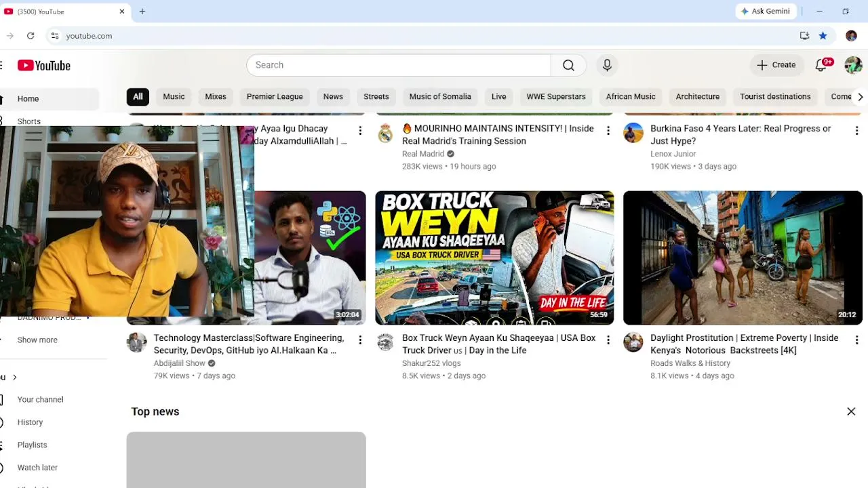This screenshot has height=488, width=868.
Task: Play the Daylight Prostitution video thumbnail
Action: pos(743,258)
